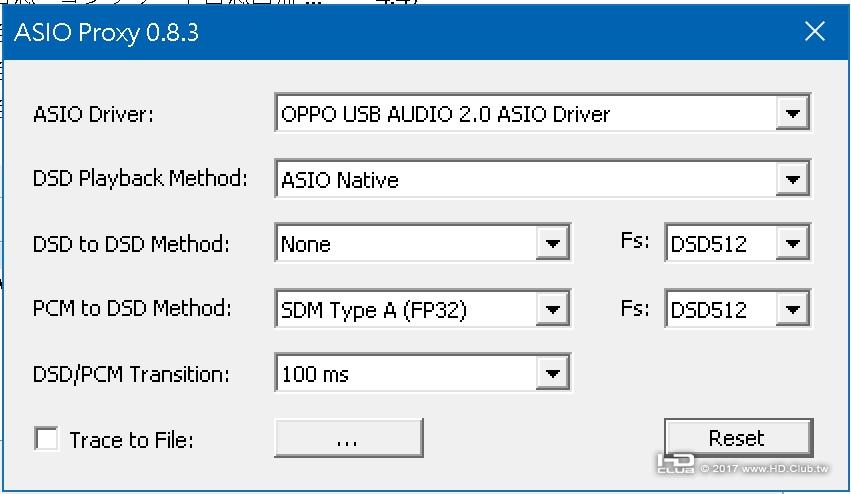Screen dimensions: 851x494
Task: Click the Trace to File label
Action: click(131, 440)
